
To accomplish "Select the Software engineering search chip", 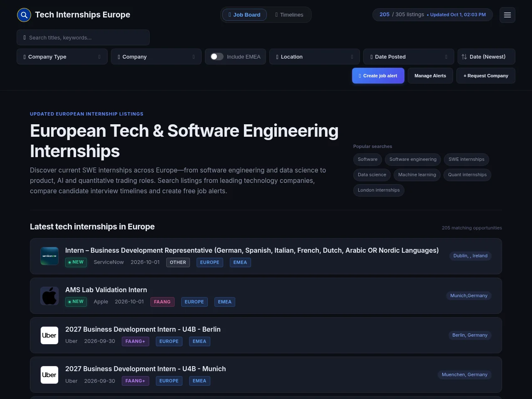I will tap(413, 159).
